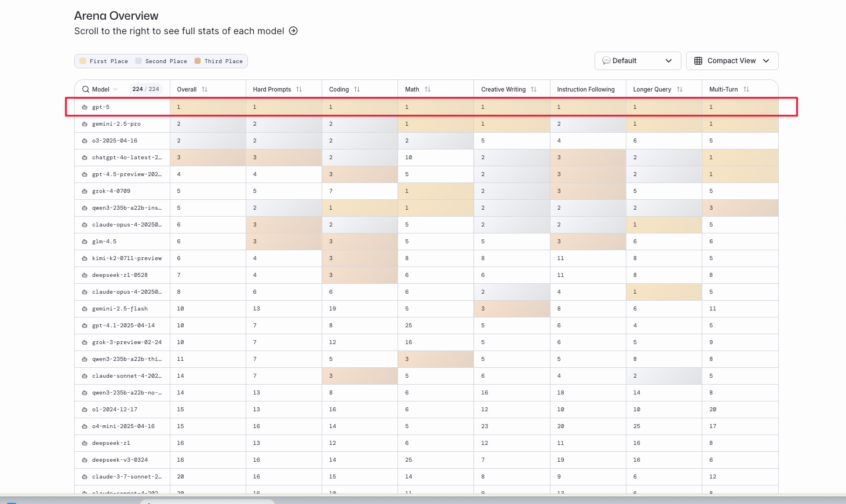Screen dimensions: 846x504
Task: Click Creative Writing rank 5 in o3-2025-04-16 row
Action: (483, 141)
